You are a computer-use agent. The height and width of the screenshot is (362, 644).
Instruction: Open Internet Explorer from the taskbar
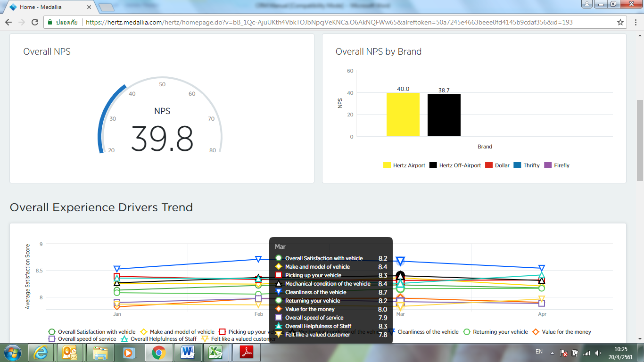click(41, 353)
